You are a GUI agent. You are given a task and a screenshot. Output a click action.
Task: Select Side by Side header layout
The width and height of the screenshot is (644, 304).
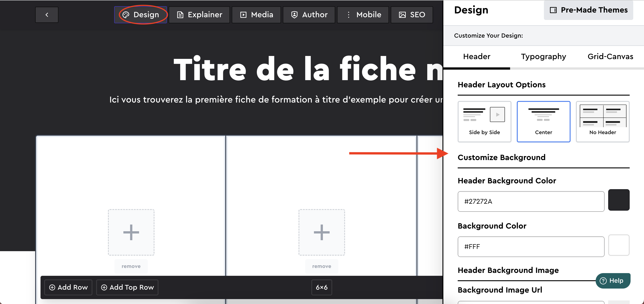point(484,122)
